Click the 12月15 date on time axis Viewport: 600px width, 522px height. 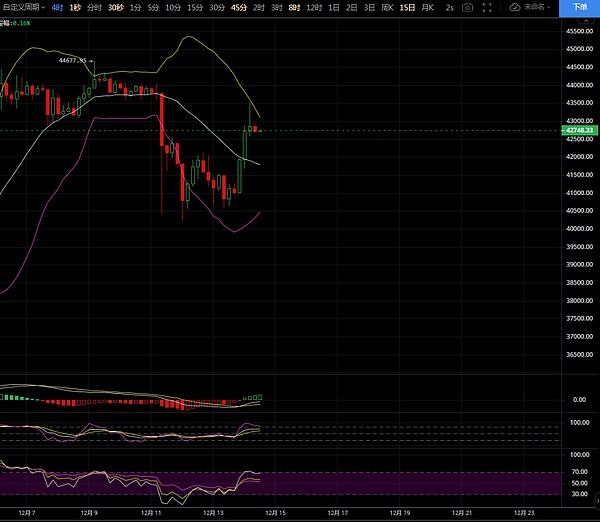click(x=272, y=512)
